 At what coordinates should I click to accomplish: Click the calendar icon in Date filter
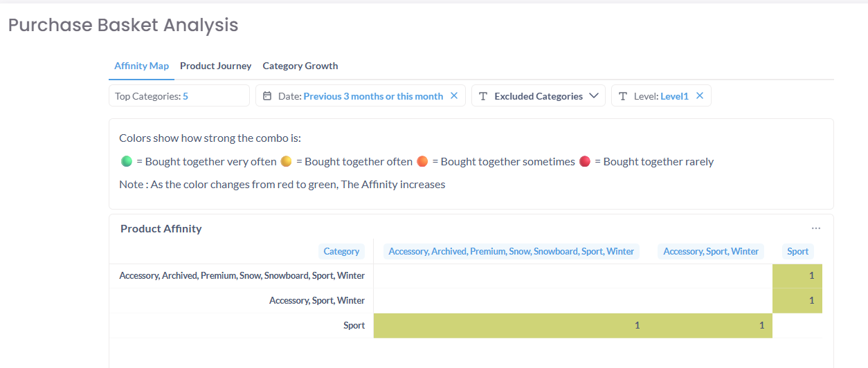267,96
